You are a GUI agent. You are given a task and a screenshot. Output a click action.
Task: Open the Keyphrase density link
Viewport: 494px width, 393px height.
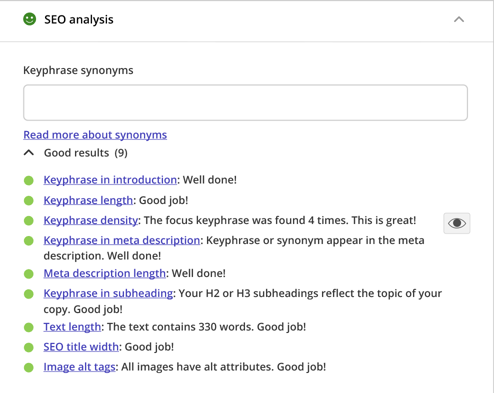[91, 220]
